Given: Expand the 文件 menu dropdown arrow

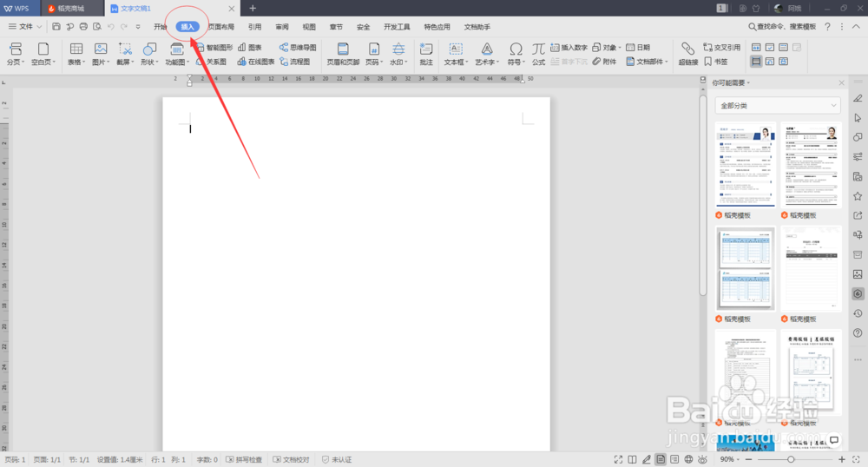Looking at the screenshot, I should point(39,27).
